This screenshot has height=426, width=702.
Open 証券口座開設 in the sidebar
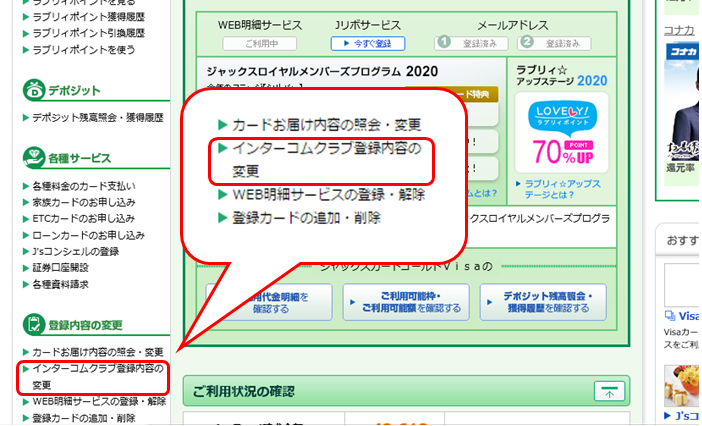[60, 268]
